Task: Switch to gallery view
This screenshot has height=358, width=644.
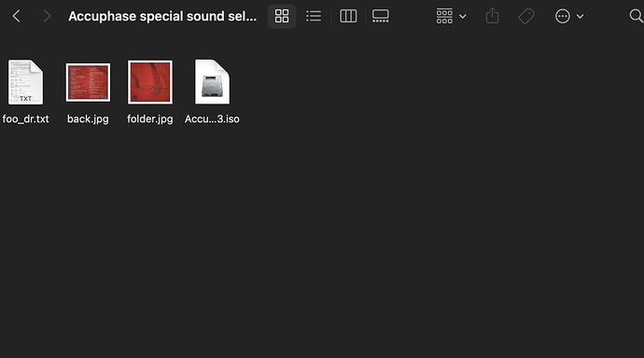Action: [380, 17]
